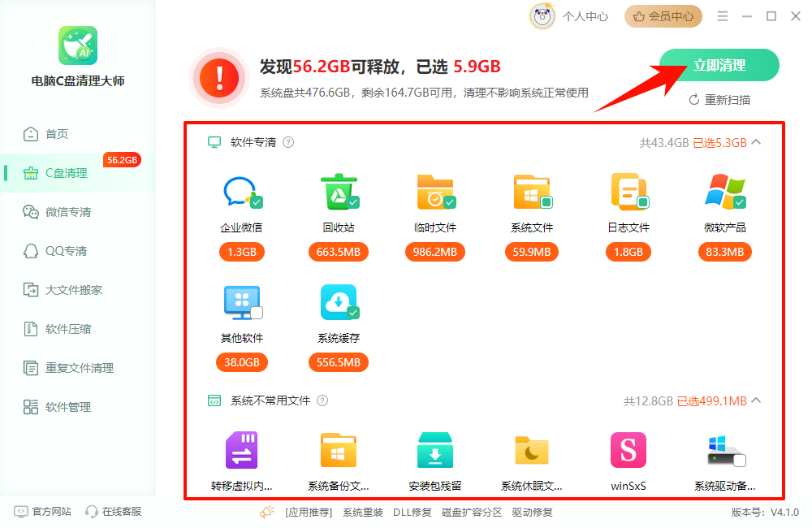Select the 日志文件 icon

click(628, 193)
